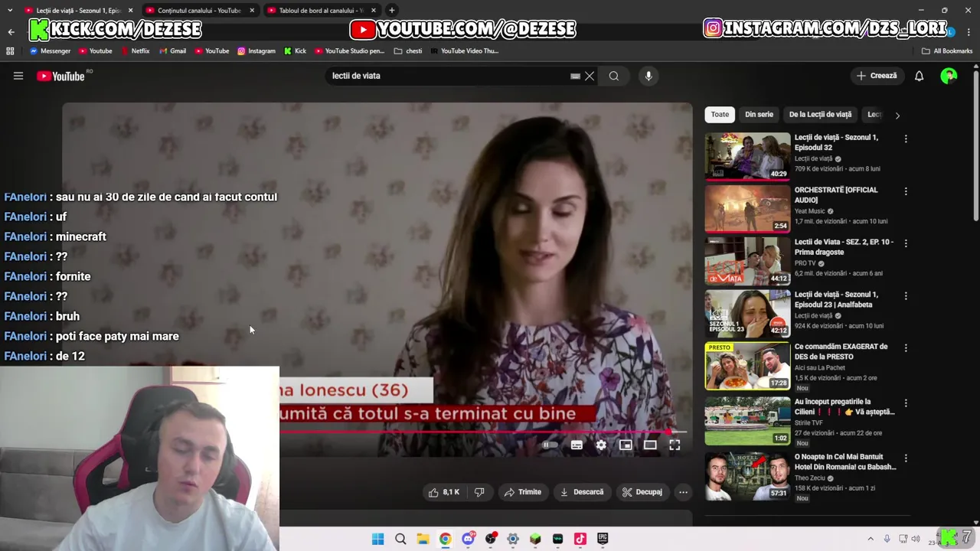Dislike the video

(479, 492)
